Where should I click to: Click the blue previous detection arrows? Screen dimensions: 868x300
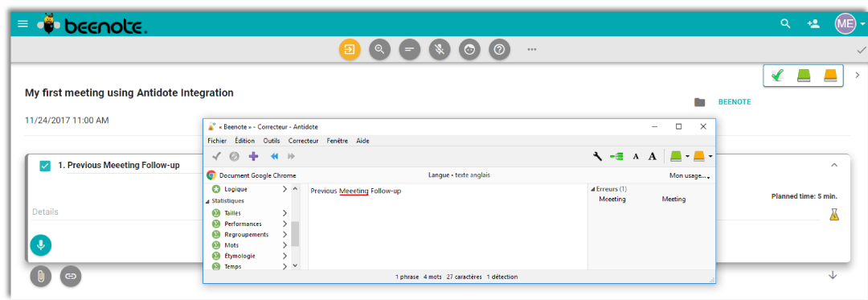[274, 157]
